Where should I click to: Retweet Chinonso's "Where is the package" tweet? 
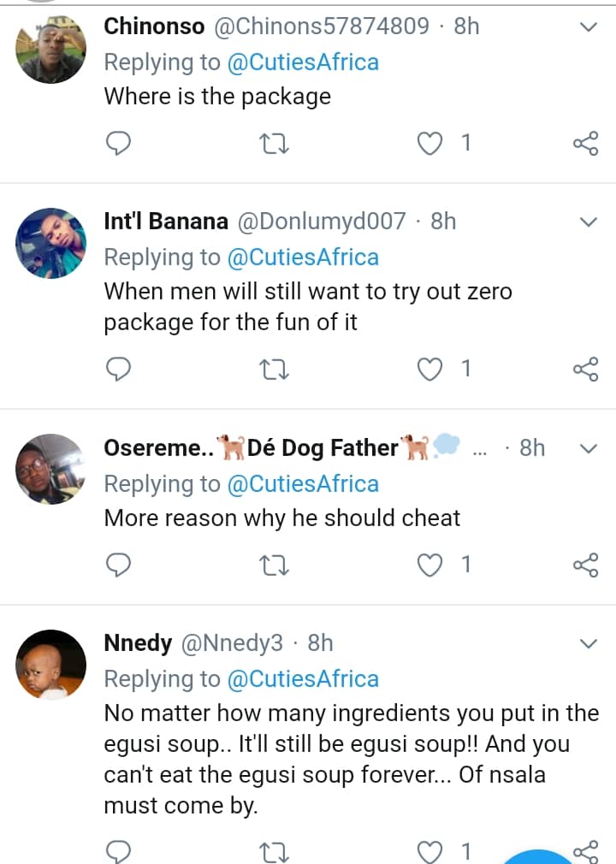click(x=274, y=143)
